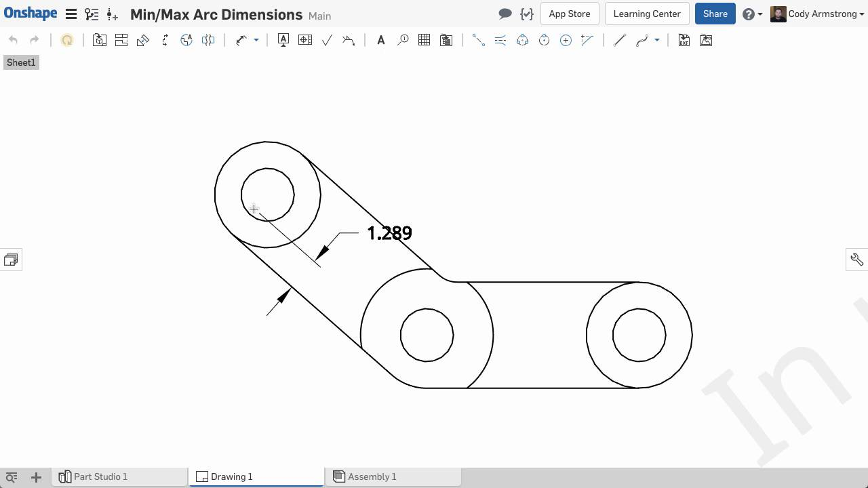This screenshot has width=868, height=488.
Task: Select the Broken-out section view tool
Action: click(165, 41)
